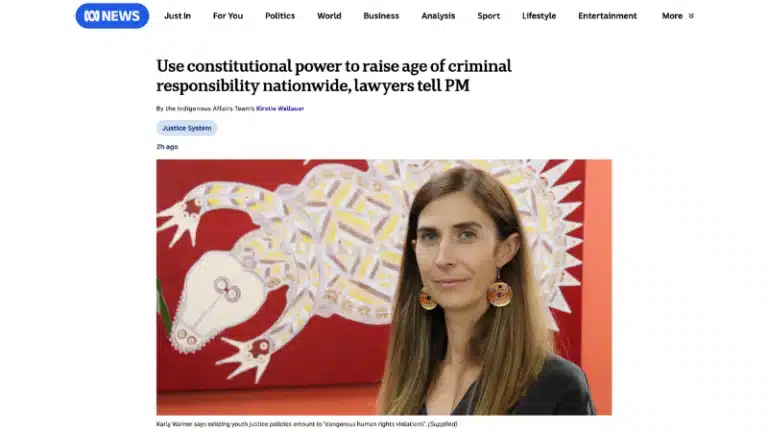The image size is (768, 432).
Task: Open the Just In section
Action: (x=177, y=16)
